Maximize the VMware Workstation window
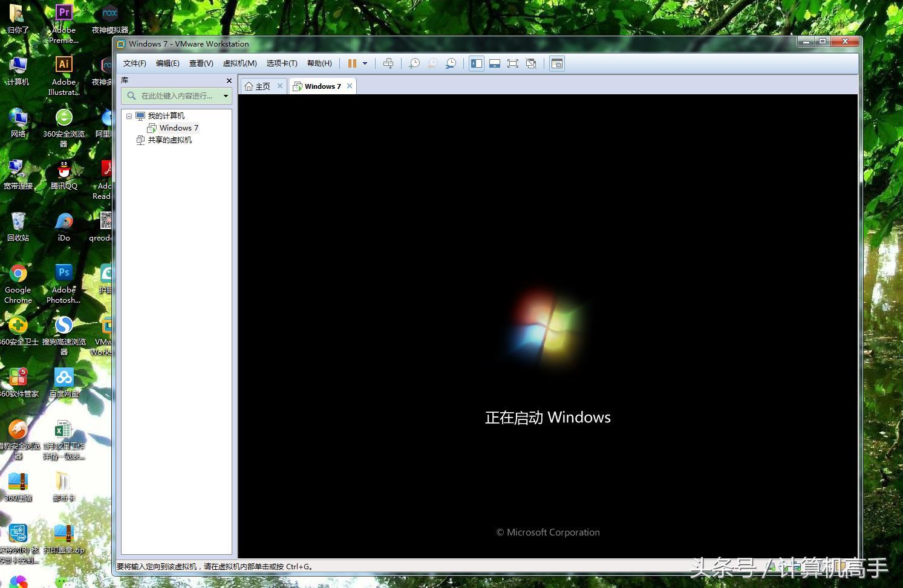The height and width of the screenshot is (588, 903). 822,41
